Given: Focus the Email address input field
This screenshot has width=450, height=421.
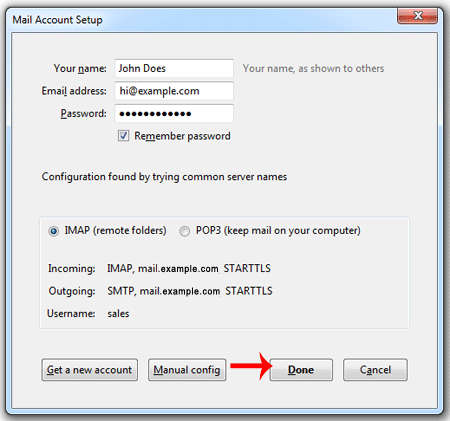Looking at the screenshot, I should coord(174,91).
